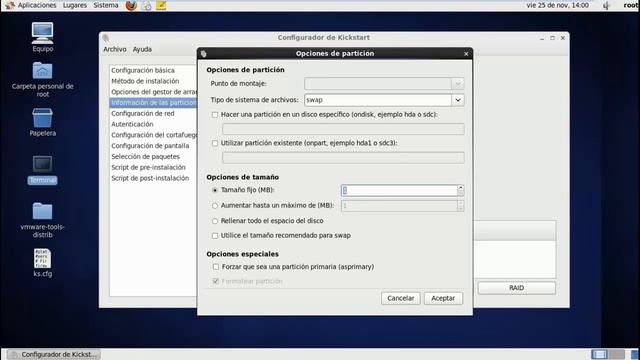Select Configuración del cortafuegos item
Viewport: 640px width, 360px height.
tap(153, 135)
